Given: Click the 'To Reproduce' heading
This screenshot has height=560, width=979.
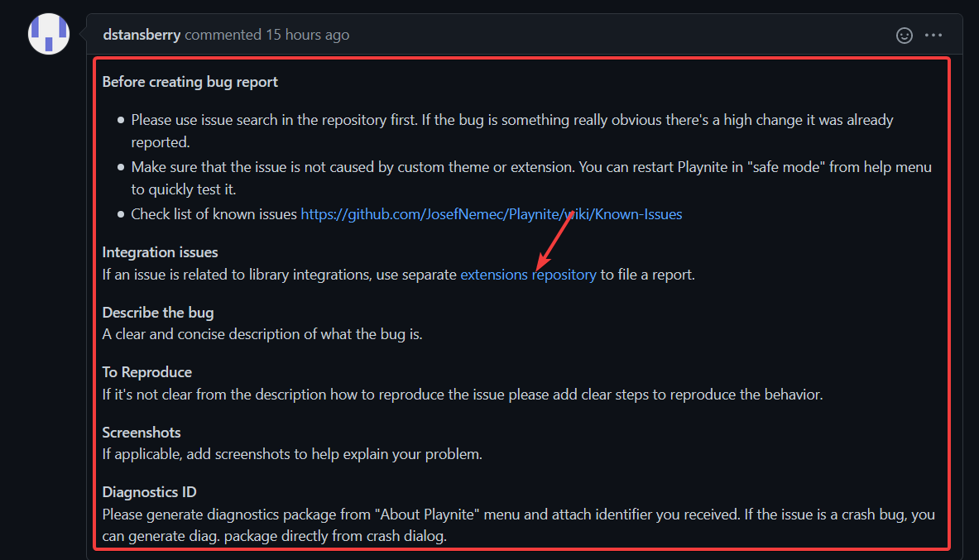Looking at the screenshot, I should click(146, 371).
